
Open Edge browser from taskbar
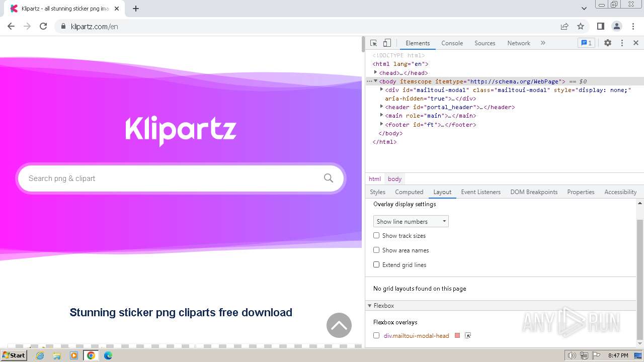[108, 355]
